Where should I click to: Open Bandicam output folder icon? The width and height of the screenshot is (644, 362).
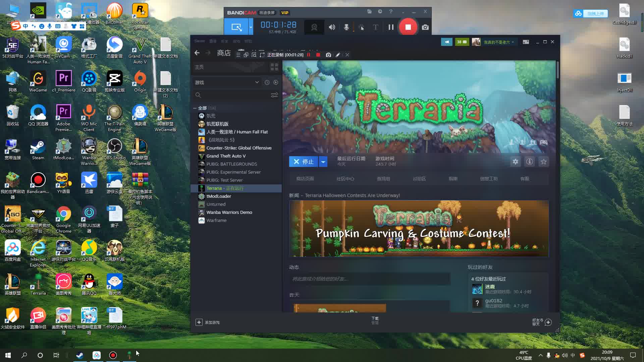coord(369,11)
